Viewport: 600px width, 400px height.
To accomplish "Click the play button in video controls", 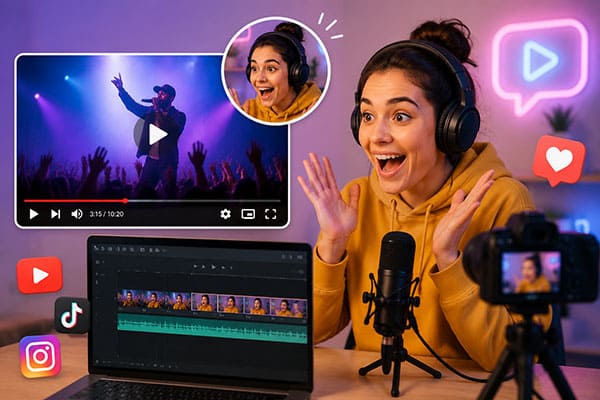I will click(34, 214).
